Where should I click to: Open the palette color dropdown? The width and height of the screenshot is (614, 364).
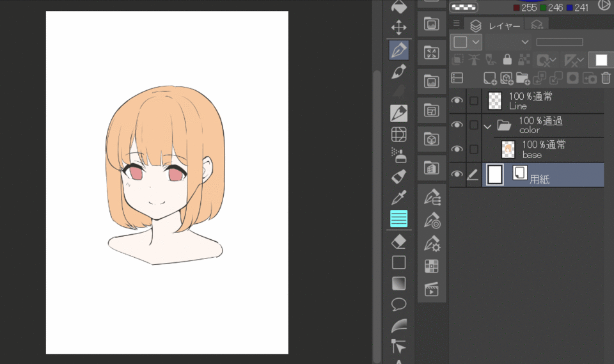466,42
